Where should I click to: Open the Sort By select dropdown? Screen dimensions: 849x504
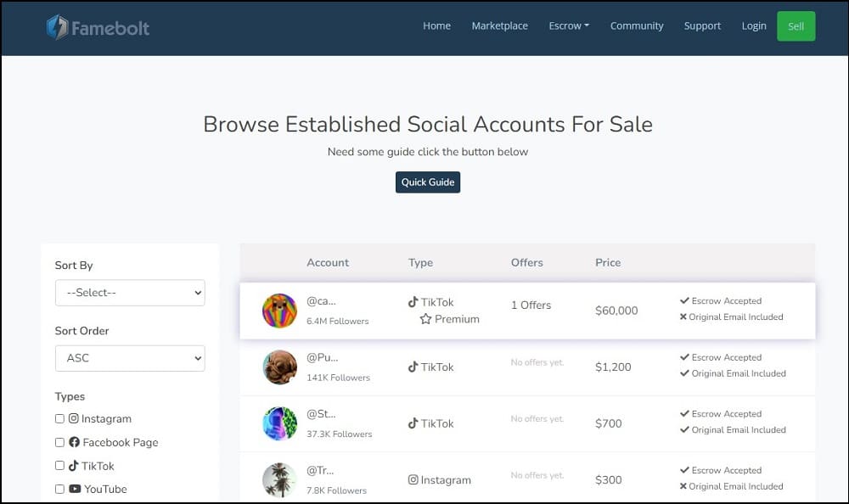(x=130, y=293)
